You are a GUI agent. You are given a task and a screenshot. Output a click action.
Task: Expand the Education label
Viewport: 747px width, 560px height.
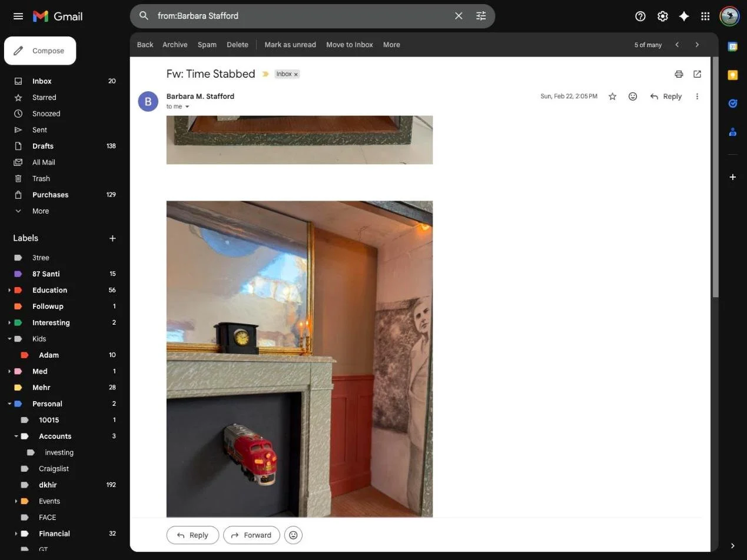[9, 291]
